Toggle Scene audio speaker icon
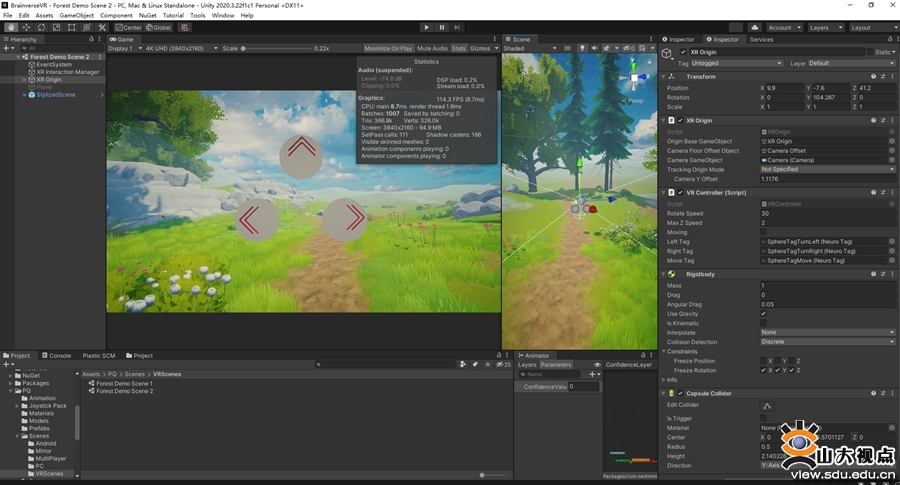 (594, 48)
